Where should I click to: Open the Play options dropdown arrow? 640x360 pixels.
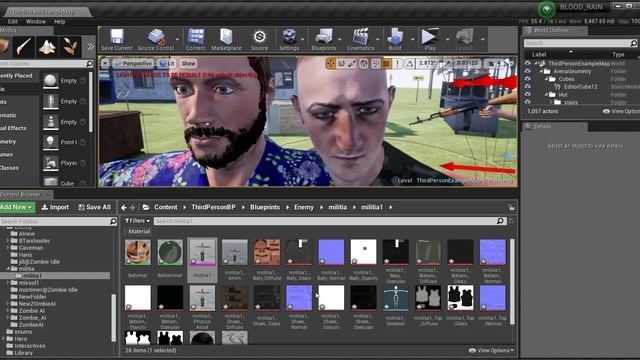[x=447, y=40]
